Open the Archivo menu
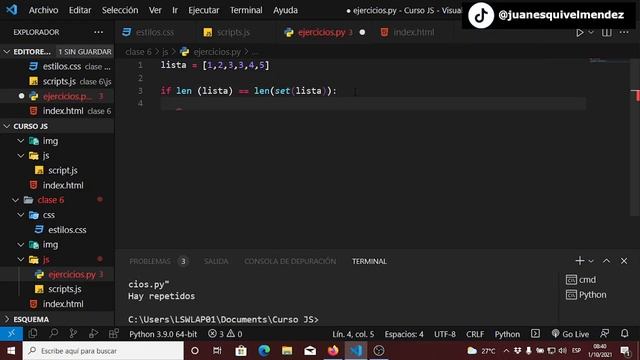The width and height of the screenshot is (640, 360). (x=43, y=10)
